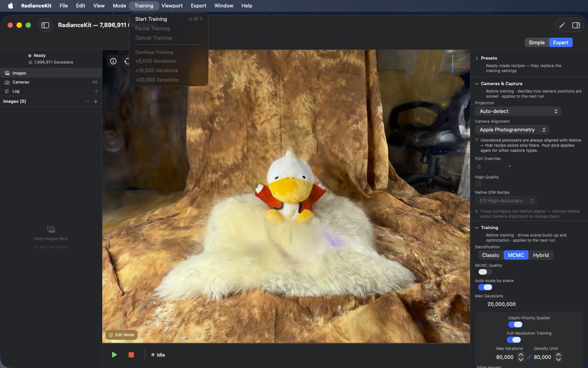The image size is (588, 368).
Task: Open the Mode menu
Action: point(120,5)
